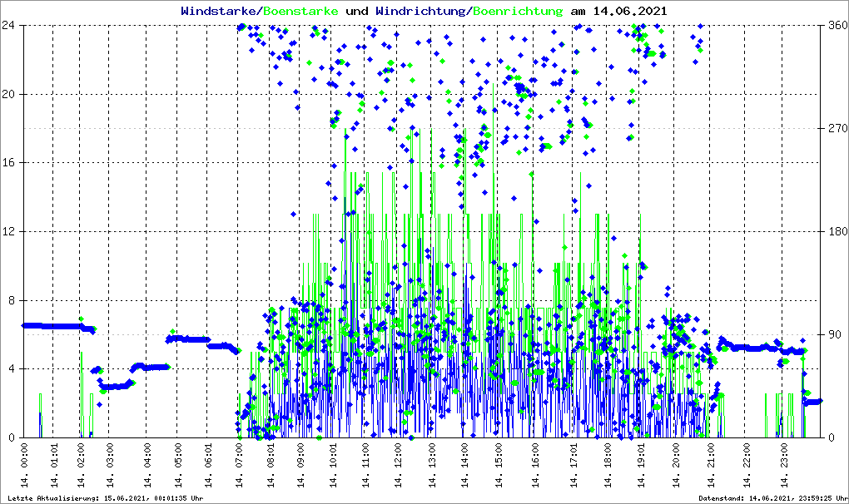Click the time label '14. 15:00'
Screen dimensions: 849x504
point(498,465)
